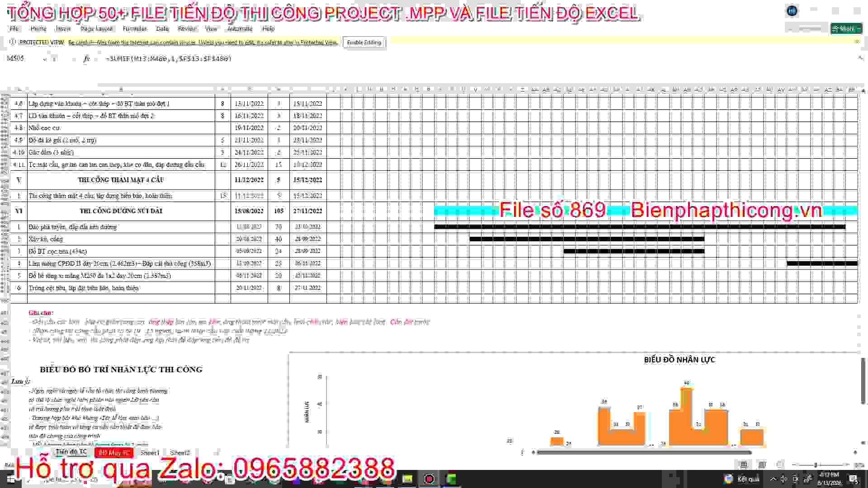Click the zoom in plus button
This screenshot has height=488, width=868.
[x=847, y=465]
